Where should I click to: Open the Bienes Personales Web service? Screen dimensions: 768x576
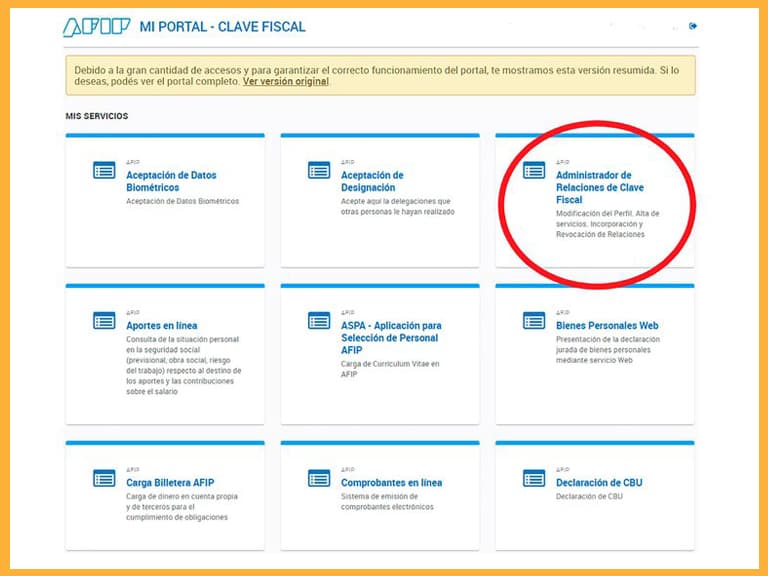point(607,326)
